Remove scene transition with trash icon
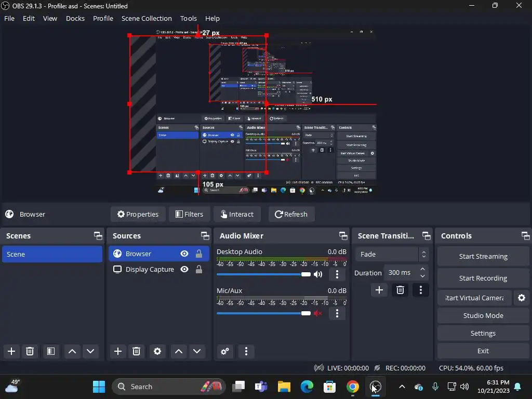This screenshot has width=532, height=399. [x=401, y=290]
